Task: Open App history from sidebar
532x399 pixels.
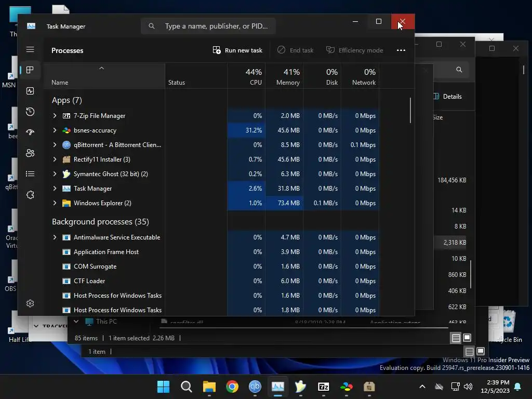Action: click(30, 112)
